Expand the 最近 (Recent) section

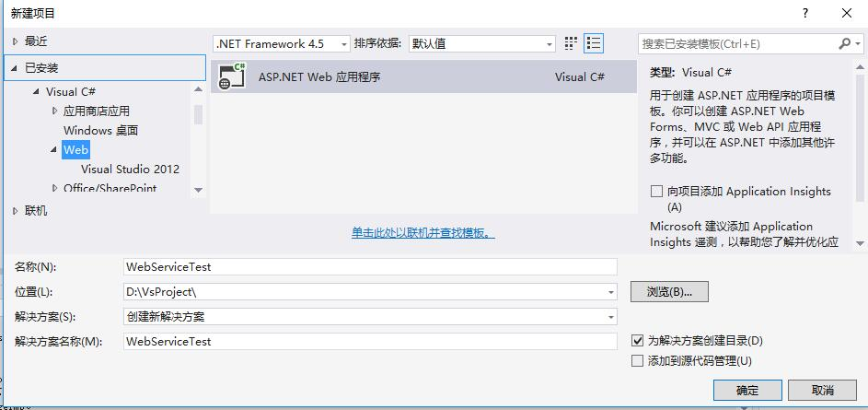[15, 41]
